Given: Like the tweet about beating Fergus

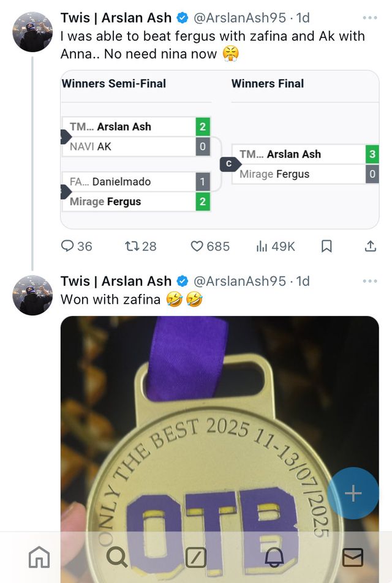Looking at the screenshot, I should tap(198, 246).
